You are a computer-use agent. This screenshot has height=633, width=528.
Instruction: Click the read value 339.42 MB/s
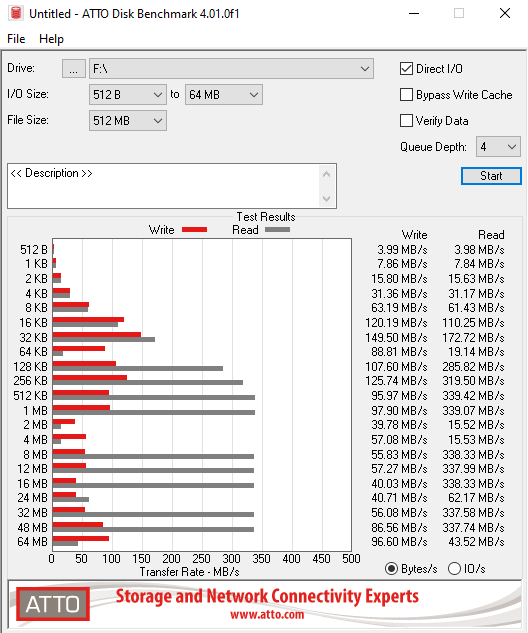[473, 396]
